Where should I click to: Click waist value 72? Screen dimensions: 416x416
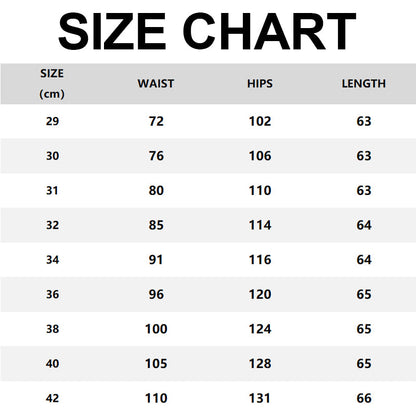coord(156,121)
